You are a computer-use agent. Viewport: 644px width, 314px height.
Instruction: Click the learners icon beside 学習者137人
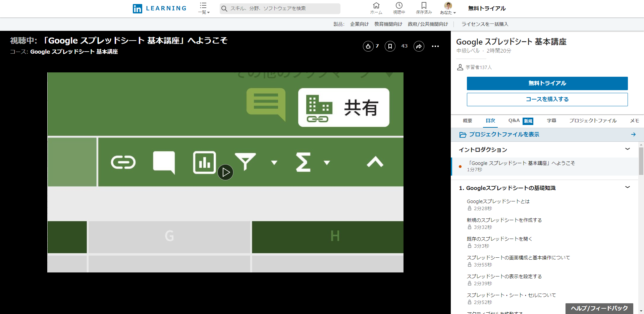[460, 67]
